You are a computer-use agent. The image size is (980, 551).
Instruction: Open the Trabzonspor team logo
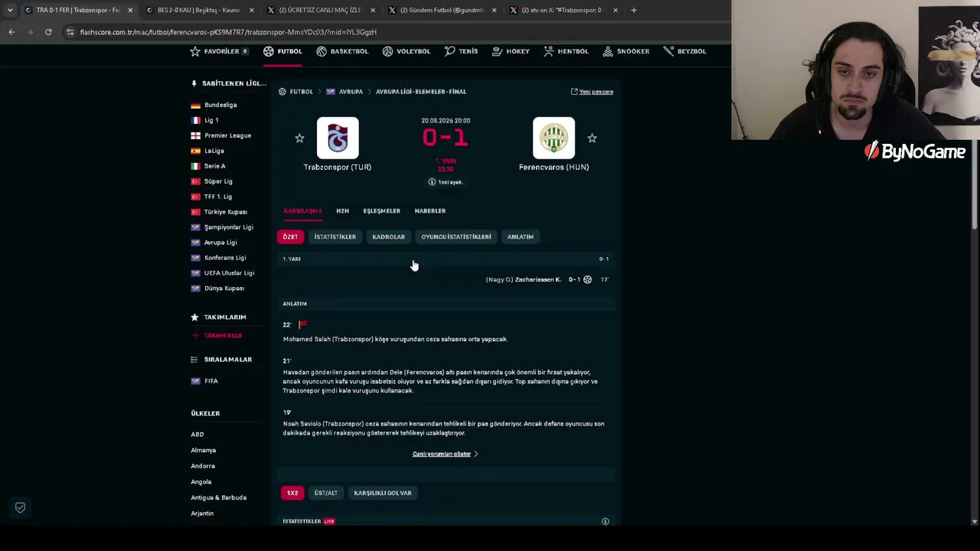(338, 138)
